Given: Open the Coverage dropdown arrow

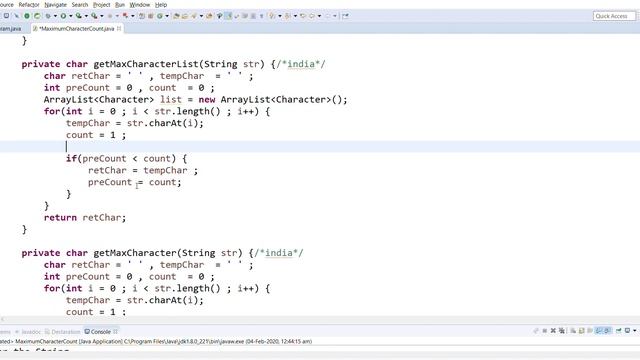Looking at the screenshot, I should 86,16.
